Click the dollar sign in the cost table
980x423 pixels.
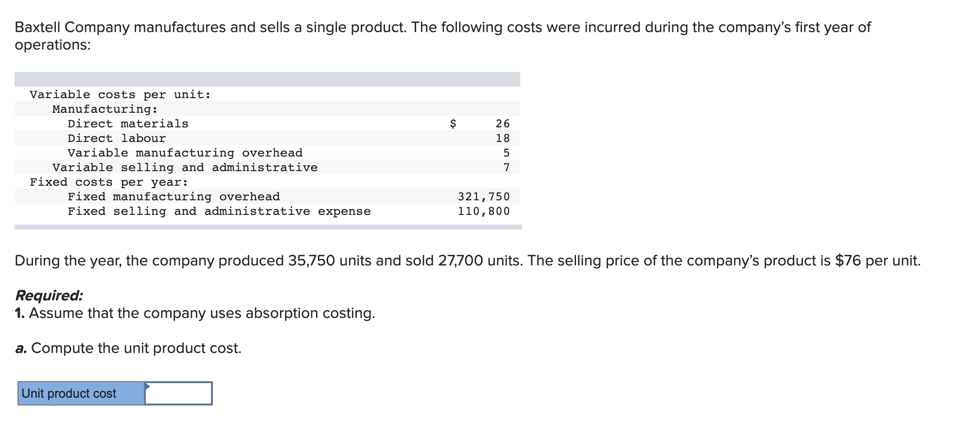453,124
